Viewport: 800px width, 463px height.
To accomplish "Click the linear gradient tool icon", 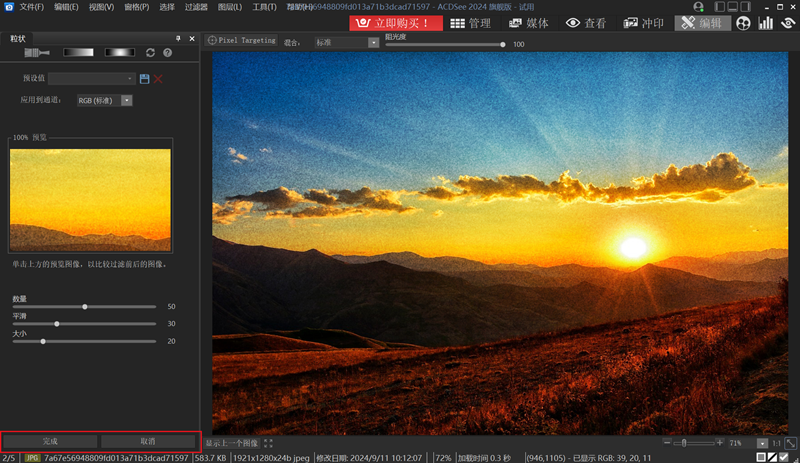I will click(78, 52).
